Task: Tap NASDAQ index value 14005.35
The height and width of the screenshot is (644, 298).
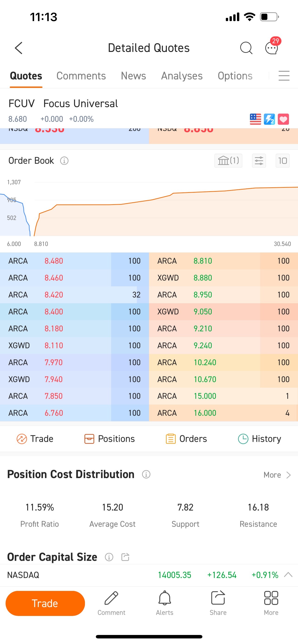Action: point(174,575)
